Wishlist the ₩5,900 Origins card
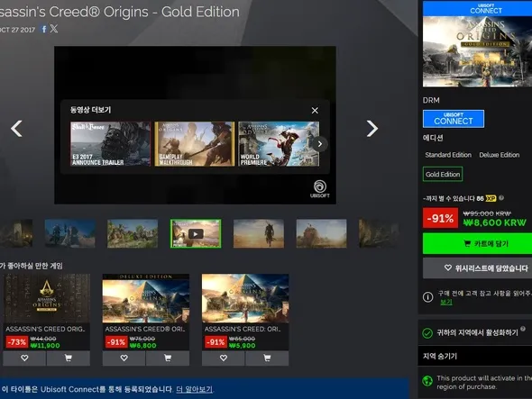This screenshot has height=399, width=532. [x=224, y=358]
